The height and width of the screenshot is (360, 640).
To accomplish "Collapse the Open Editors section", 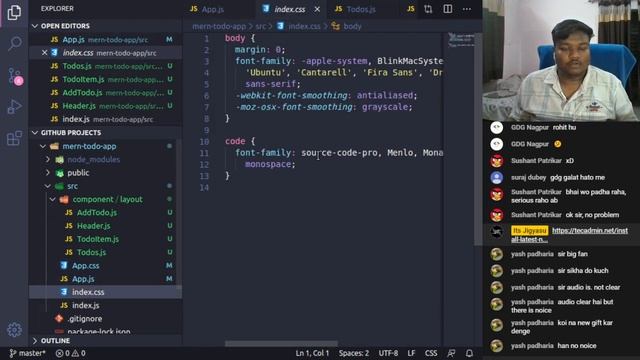I will 64,26.
